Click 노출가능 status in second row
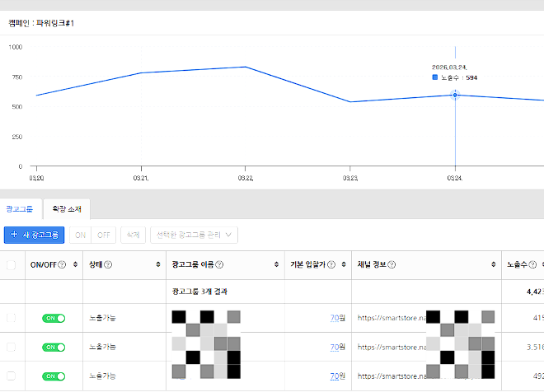The image size is (544, 392). (x=102, y=347)
